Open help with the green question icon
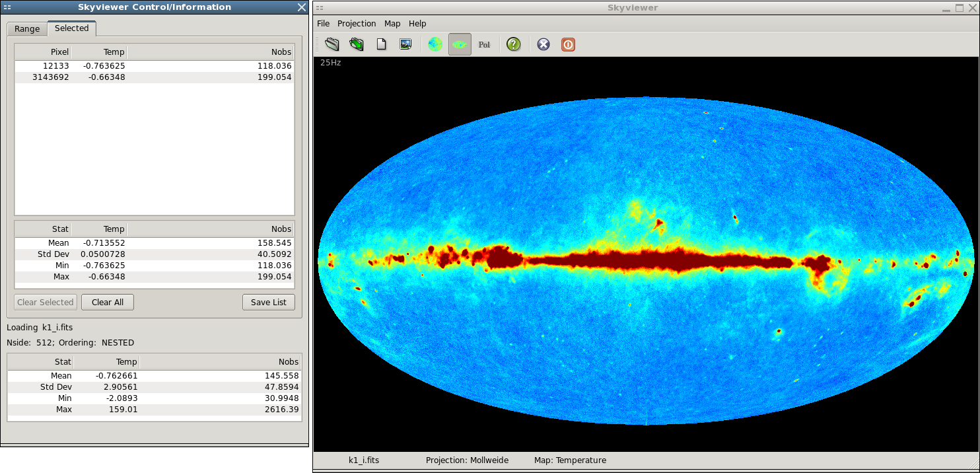 (514, 44)
